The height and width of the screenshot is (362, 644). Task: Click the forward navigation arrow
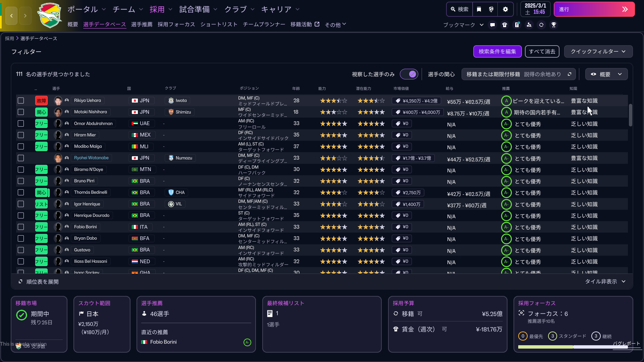tap(25, 16)
